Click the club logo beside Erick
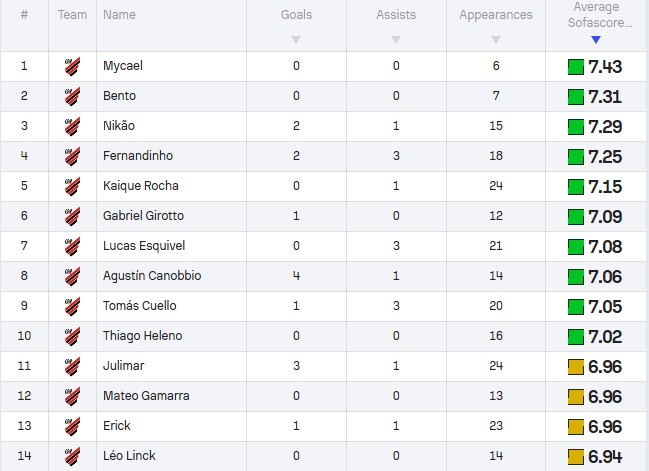This screenshot has width=649, height=471. coord(72,426)
